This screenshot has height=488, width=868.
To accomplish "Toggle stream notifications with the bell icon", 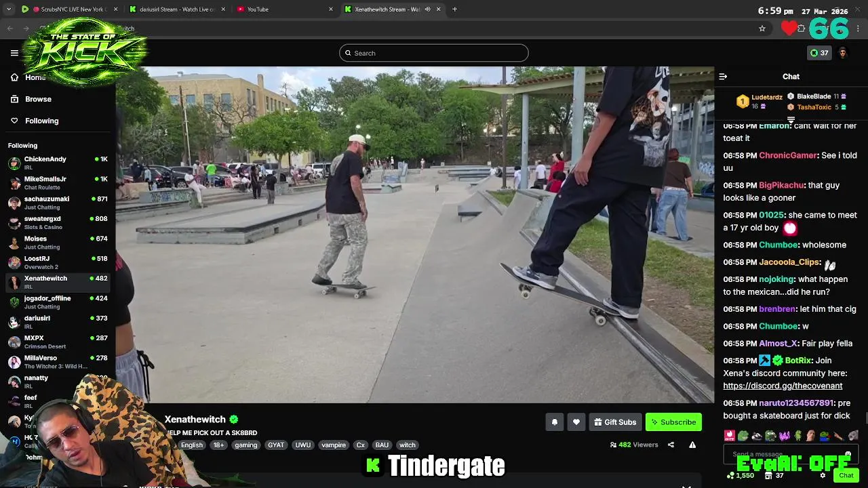I will click(x=554, y=422).
